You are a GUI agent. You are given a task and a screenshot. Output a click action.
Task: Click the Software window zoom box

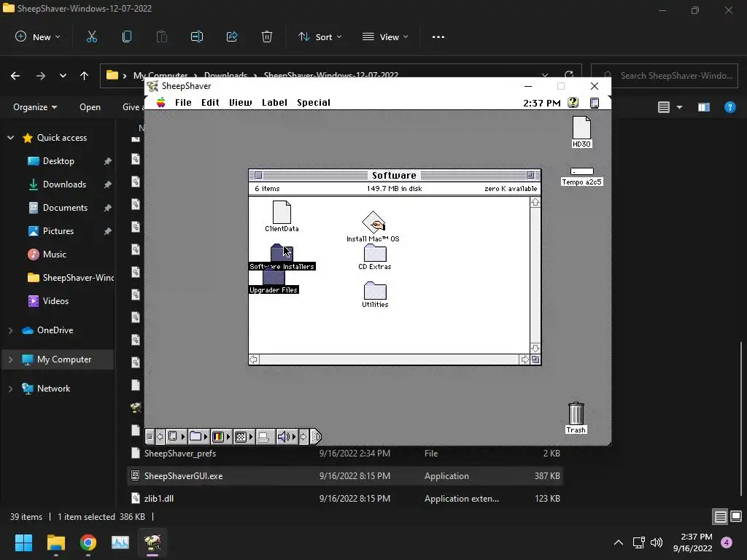click(530, 175)
